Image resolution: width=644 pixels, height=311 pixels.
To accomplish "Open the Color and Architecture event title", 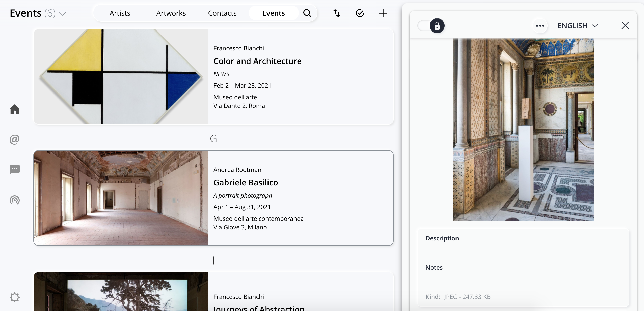I will 257,61.
